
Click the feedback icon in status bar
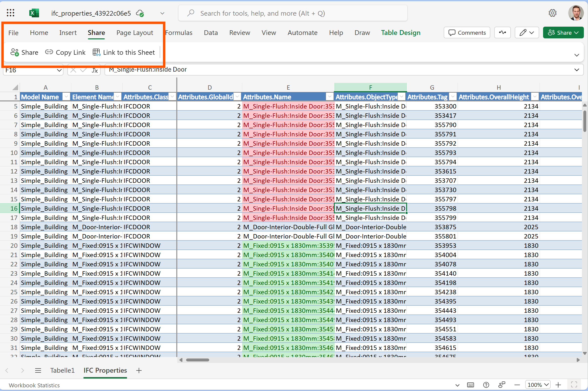[x=502, y=385]
